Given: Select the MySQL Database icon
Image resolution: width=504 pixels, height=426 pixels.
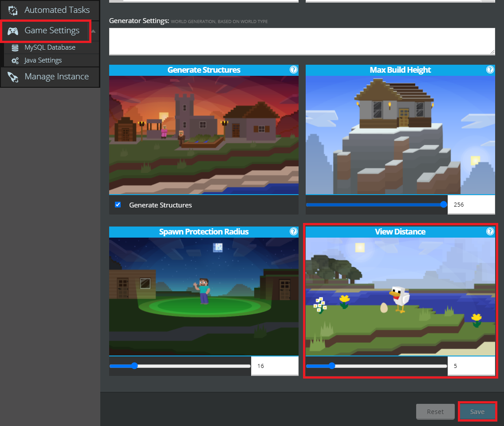Looking at the screenshot, I should pyautogui.click(x=16, y=47).
